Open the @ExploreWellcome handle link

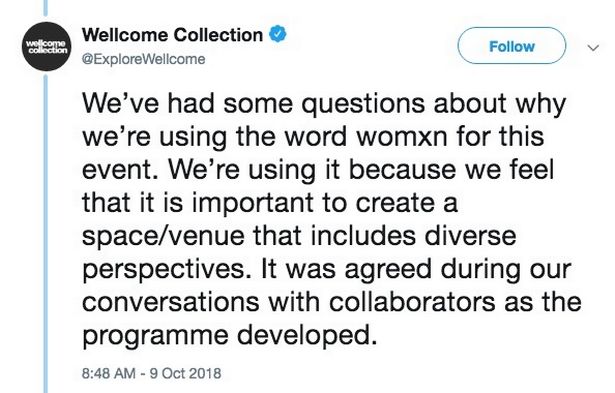click(x=144, y=59)
